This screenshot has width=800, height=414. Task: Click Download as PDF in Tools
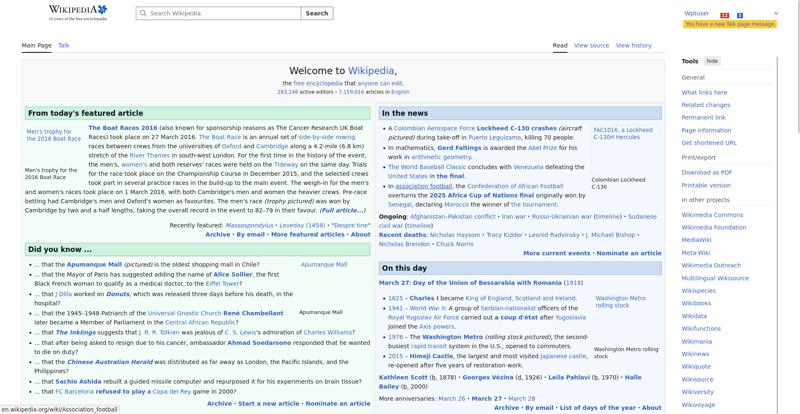pos(706,172)
